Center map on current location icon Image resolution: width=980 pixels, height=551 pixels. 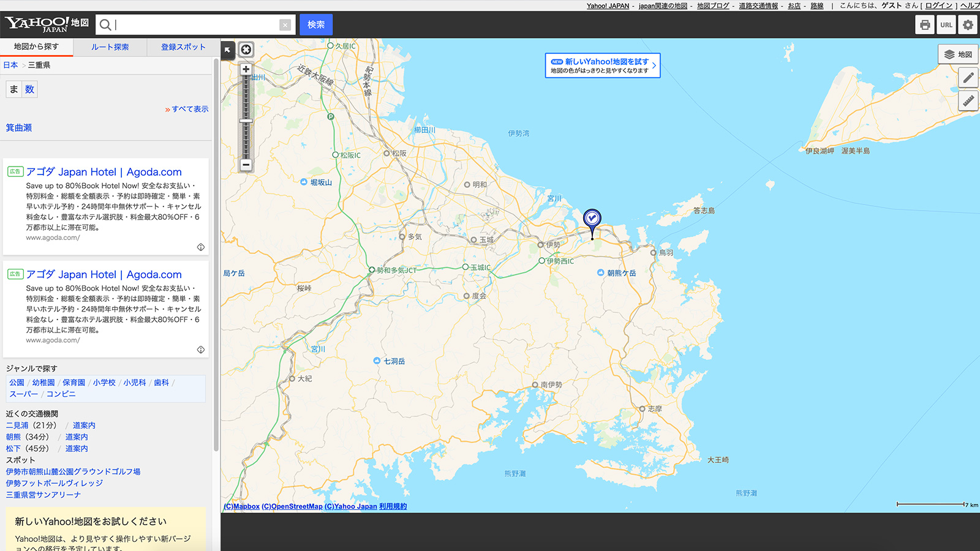coord(246,50)
